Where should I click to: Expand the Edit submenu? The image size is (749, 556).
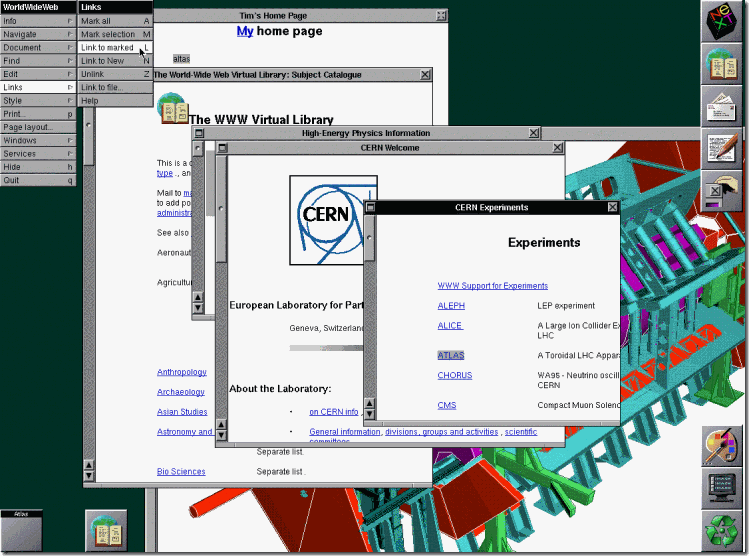38,74
